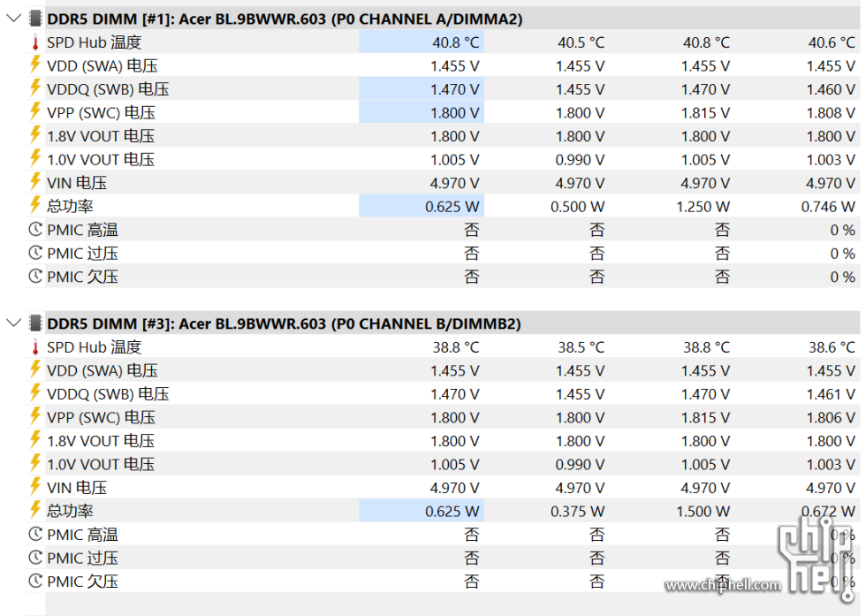Click 1.461 V average VDDQ of DIMM [#3]
This screenshot has height=616, width=866.
point(831,394)
